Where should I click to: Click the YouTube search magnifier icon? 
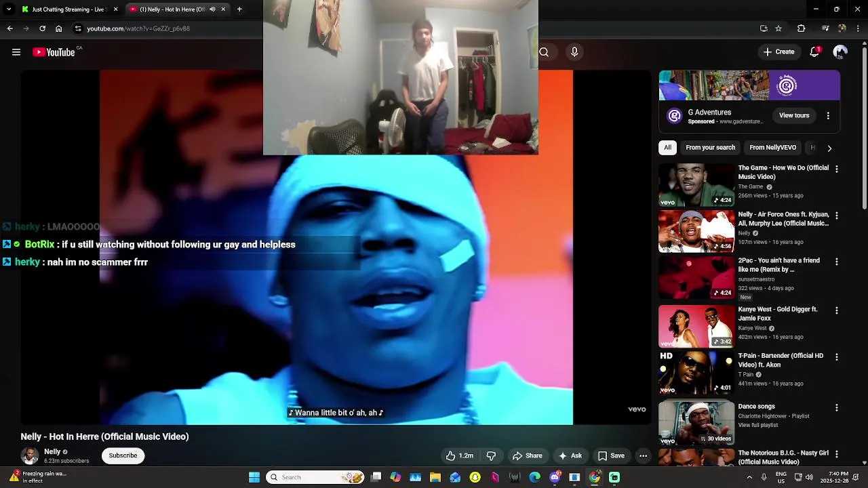(544, 52)
